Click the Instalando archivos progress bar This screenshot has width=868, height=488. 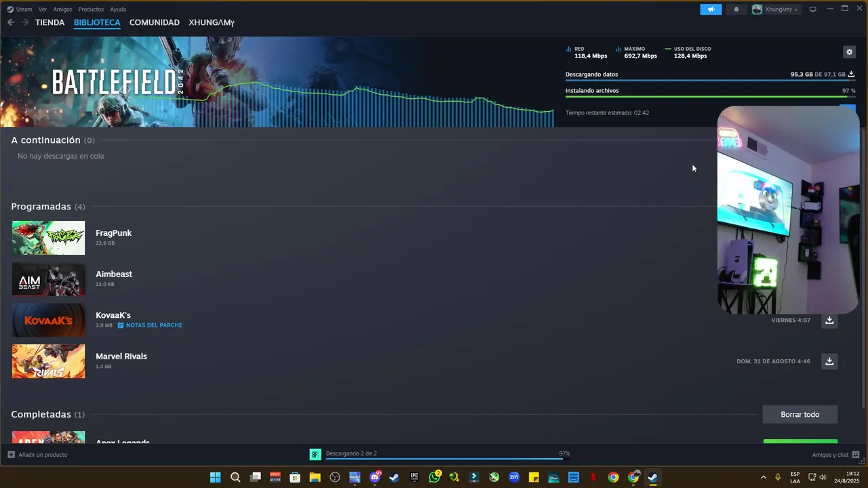(x=710, y=97)
